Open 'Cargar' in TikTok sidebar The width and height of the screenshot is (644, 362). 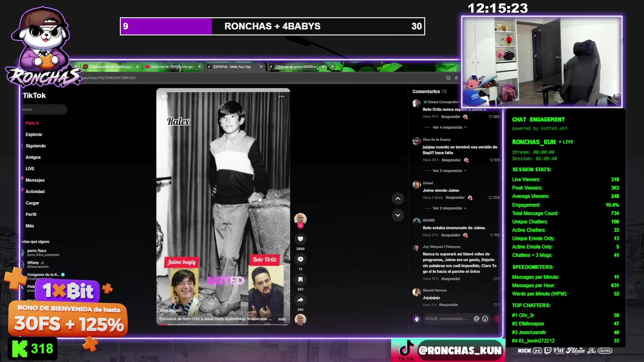coord(32,203)
